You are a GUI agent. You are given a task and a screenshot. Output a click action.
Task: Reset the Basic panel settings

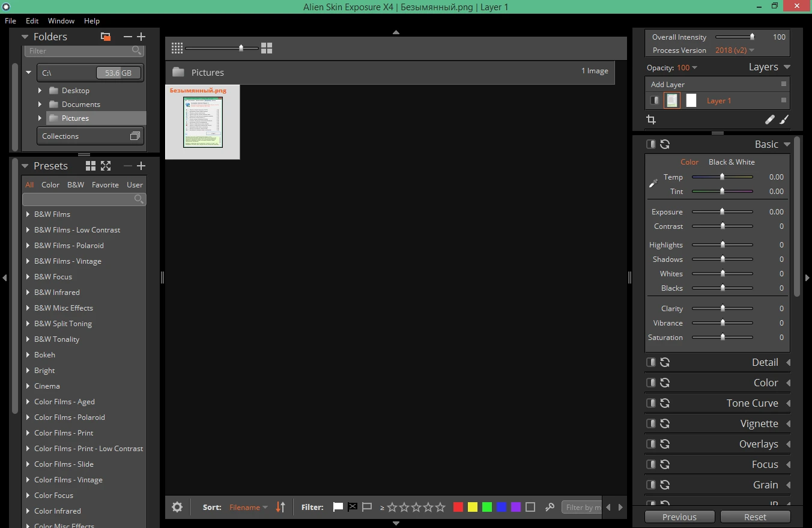tap(665, 144)
